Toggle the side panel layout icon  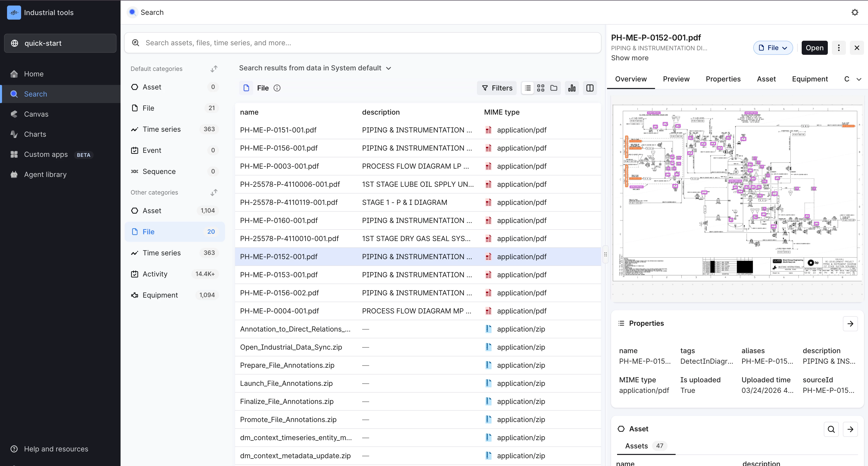point(590,88)
